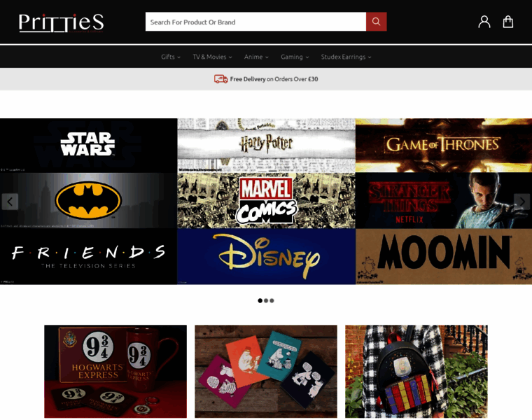Expand the Anime menu

[x=256, y=57]
